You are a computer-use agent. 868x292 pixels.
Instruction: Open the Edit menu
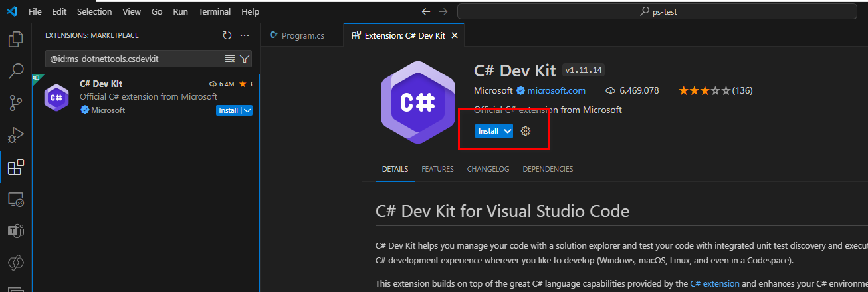tap(59, 12)
